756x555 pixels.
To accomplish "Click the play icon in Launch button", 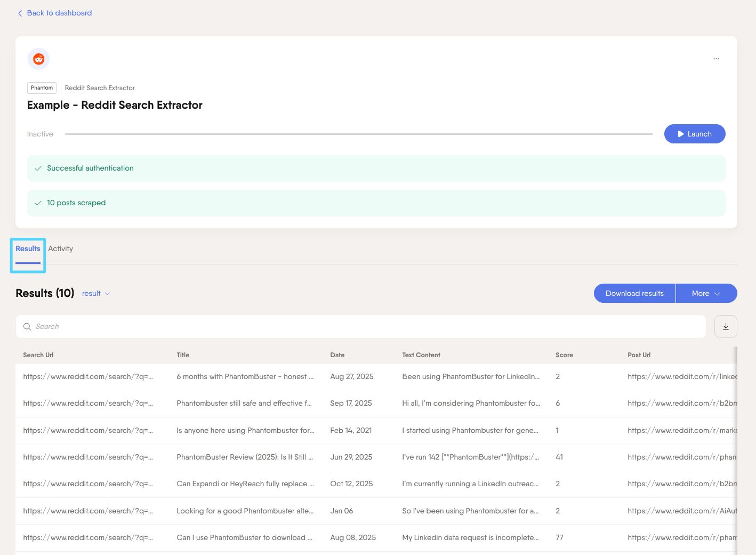I will click(681, 134).
